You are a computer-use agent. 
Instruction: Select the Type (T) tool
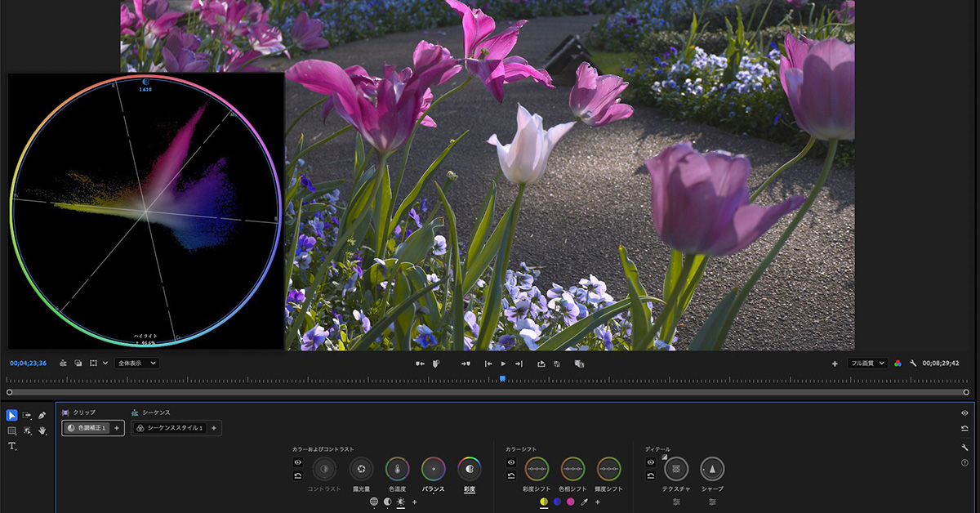click(x=11, y=446)
